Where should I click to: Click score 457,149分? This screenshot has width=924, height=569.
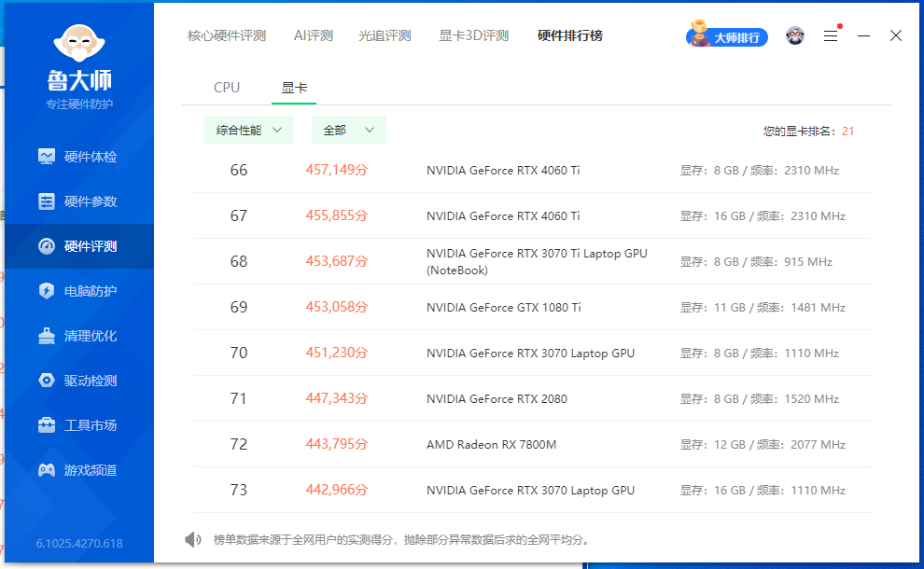click(337, 170)
